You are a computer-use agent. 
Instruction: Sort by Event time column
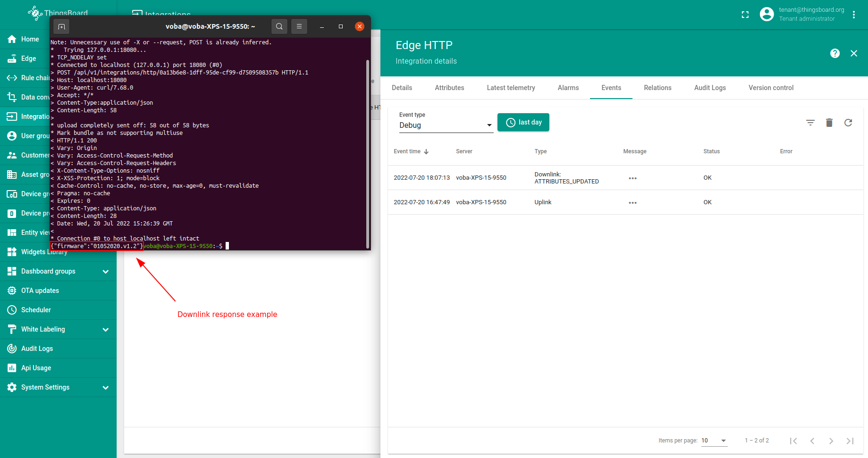tap(411, 151)
